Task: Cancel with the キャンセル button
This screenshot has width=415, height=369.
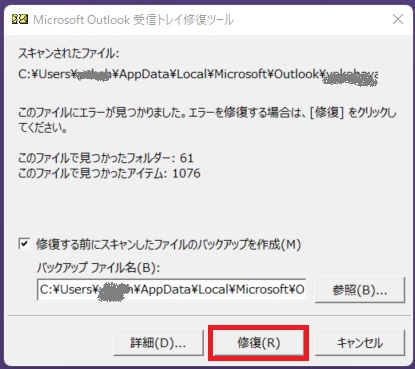Action: 360,343
